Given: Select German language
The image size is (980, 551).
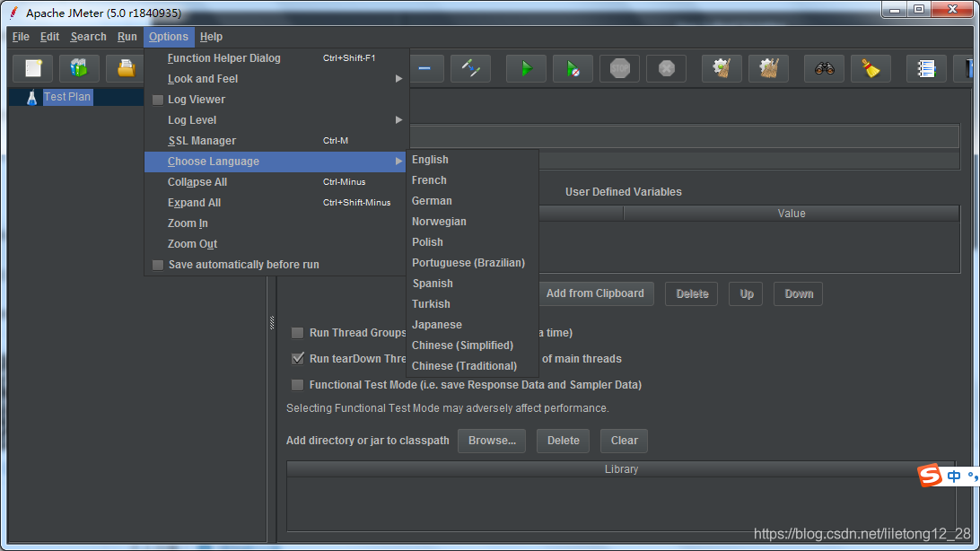Looking at the screenshot, I should click(472, 200).
